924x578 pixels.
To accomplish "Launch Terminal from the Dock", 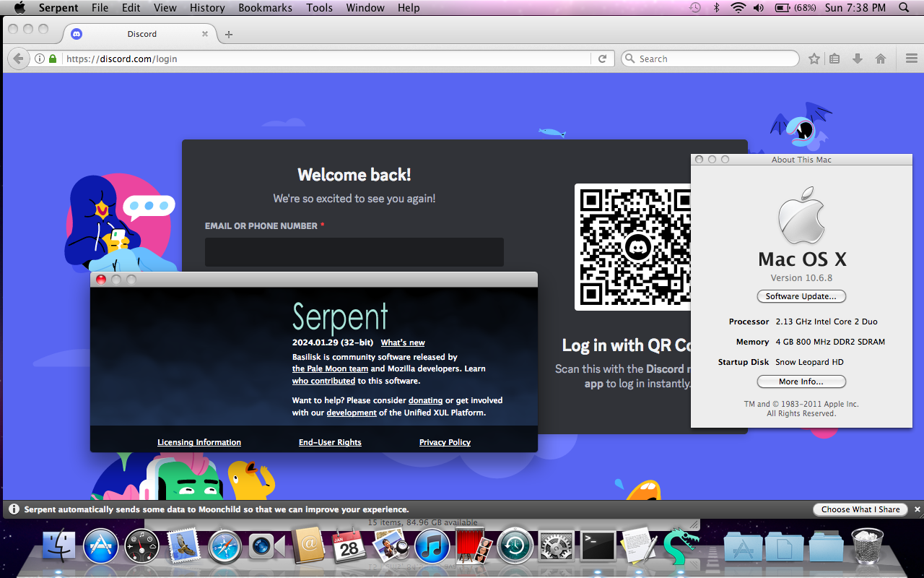I will coord(598,546).
